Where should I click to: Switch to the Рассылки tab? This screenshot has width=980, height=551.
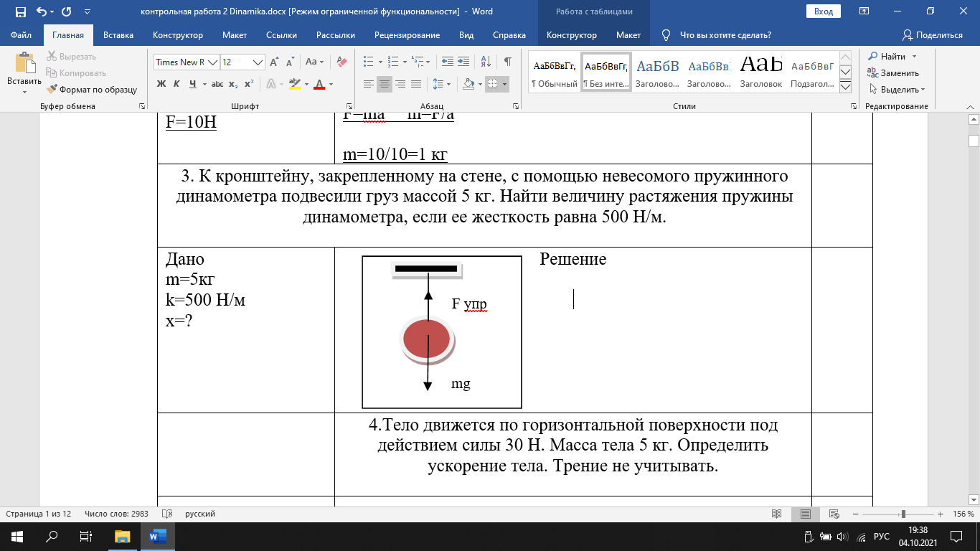coord(336,35)
